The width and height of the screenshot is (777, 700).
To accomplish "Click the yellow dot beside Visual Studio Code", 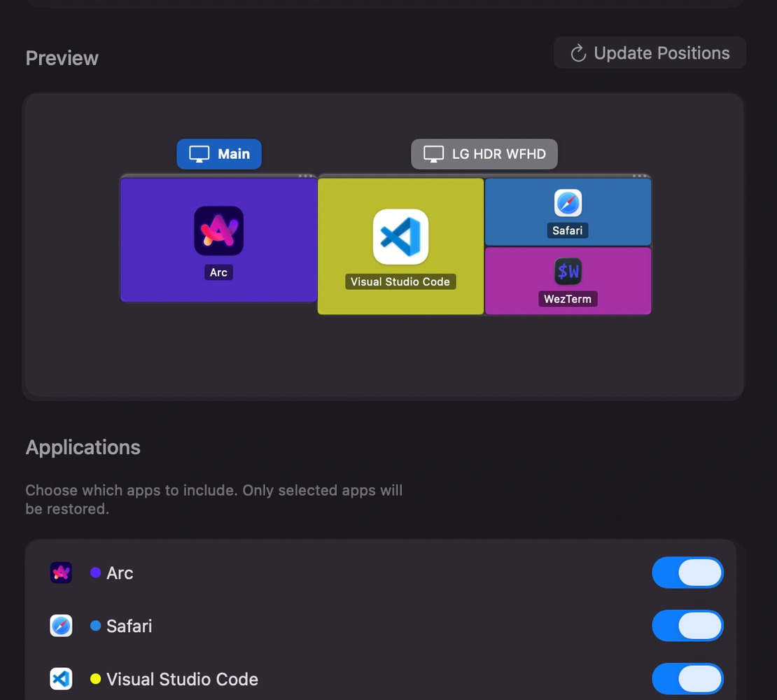I will pos(96,679).
